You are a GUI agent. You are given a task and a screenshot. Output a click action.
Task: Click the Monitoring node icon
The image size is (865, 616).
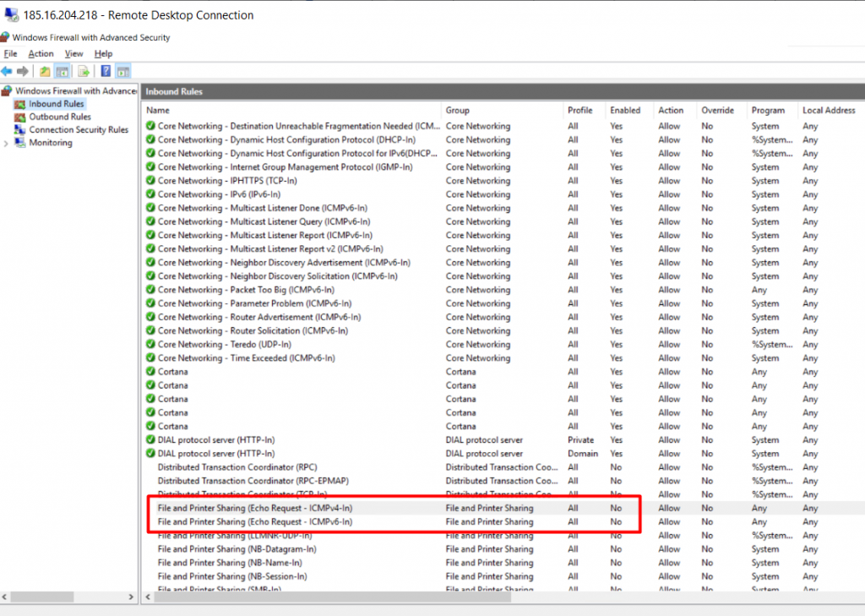pyautogui.click(x=21, y=142)
